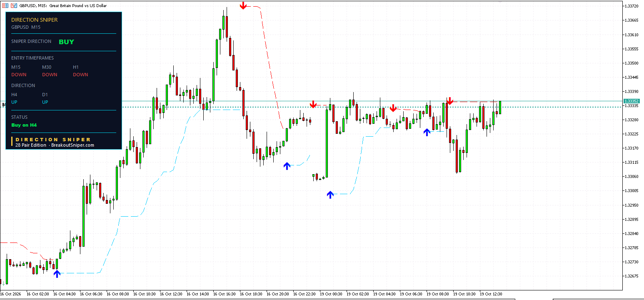Click the 1.33720 price axis label

[x=632, y=6]
